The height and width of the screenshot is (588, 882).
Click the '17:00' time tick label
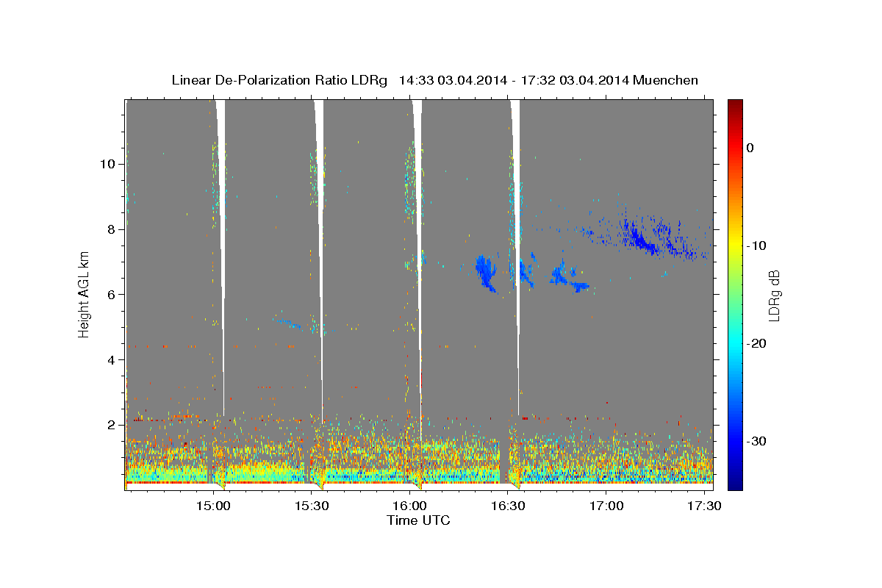pos(606,506)
